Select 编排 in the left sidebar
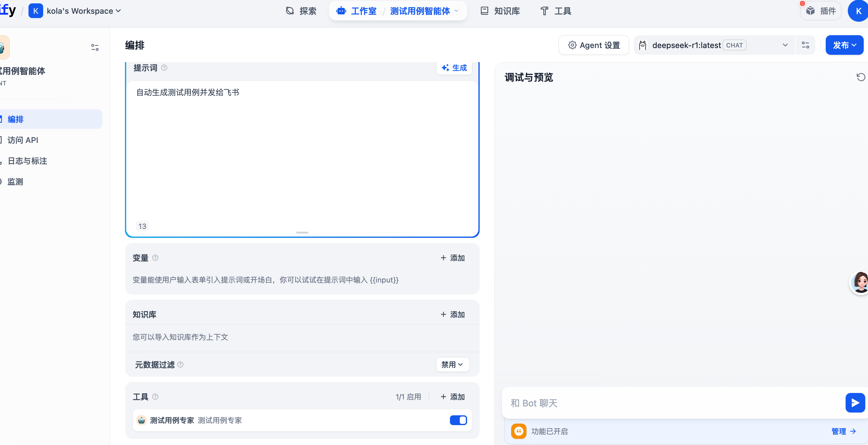Viewport: 868px width, 445px height. coord(51,119)
